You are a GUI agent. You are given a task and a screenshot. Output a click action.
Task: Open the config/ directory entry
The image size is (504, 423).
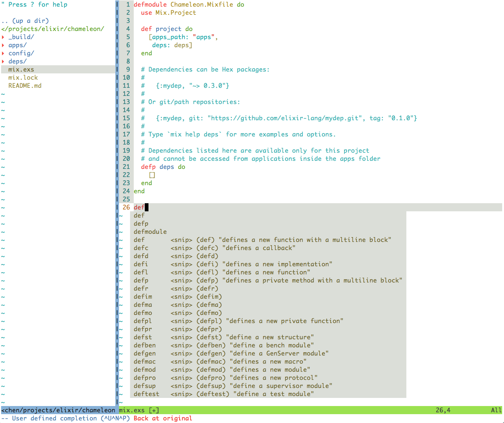click(21, 53)
